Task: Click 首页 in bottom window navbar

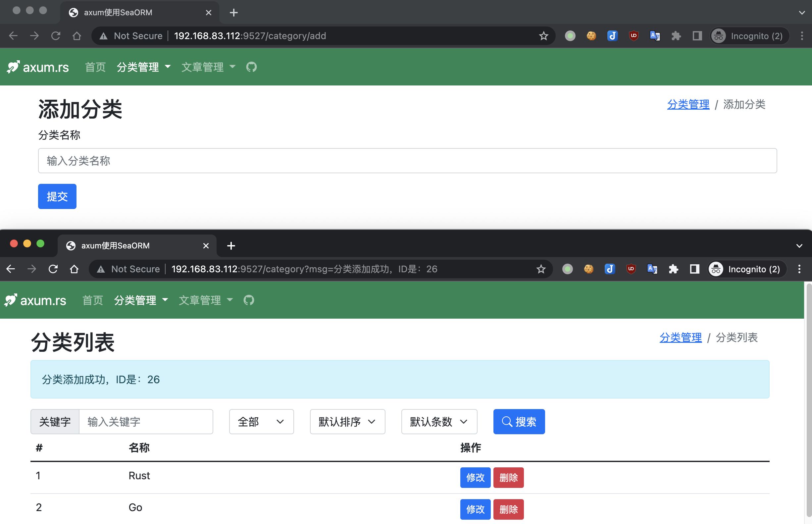Action: tap(92, 300)
